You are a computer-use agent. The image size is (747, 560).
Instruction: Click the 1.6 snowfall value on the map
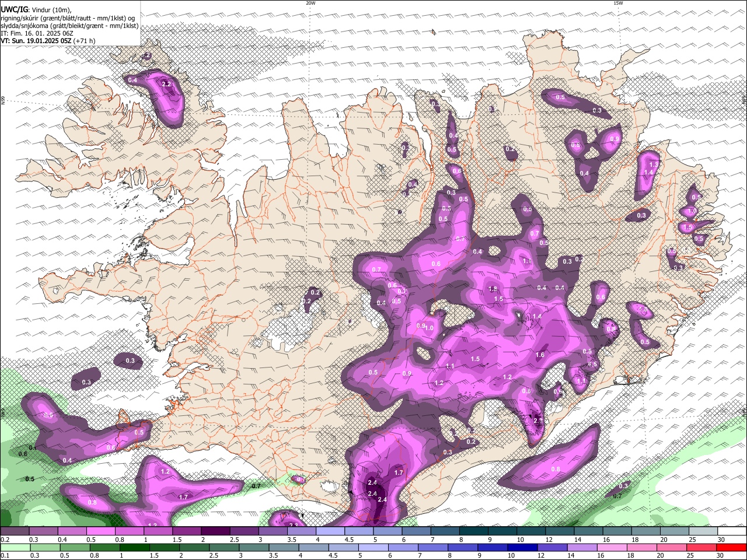pyautogui.click(x=540, y=355)
